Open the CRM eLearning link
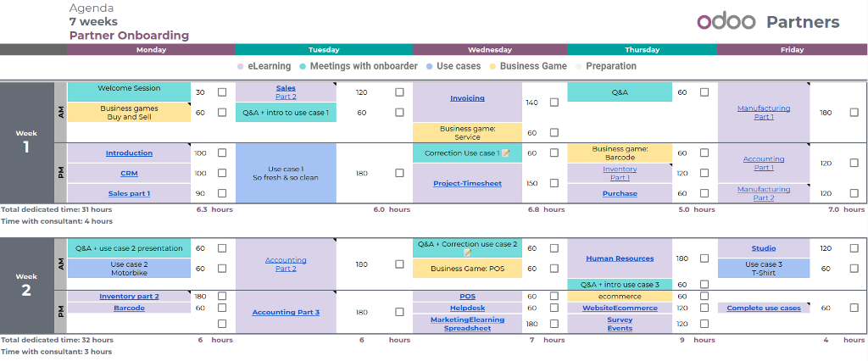This screenshot has height=361, width=868. click(129, 174)
